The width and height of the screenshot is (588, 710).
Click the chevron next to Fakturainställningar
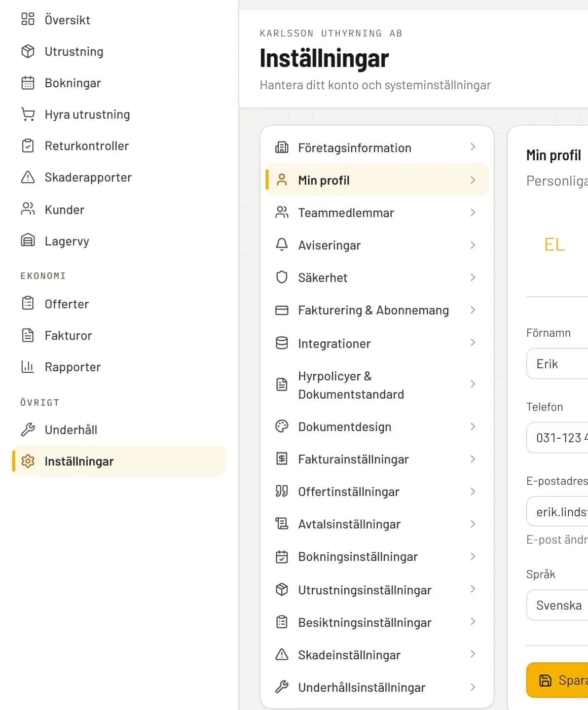472,459
